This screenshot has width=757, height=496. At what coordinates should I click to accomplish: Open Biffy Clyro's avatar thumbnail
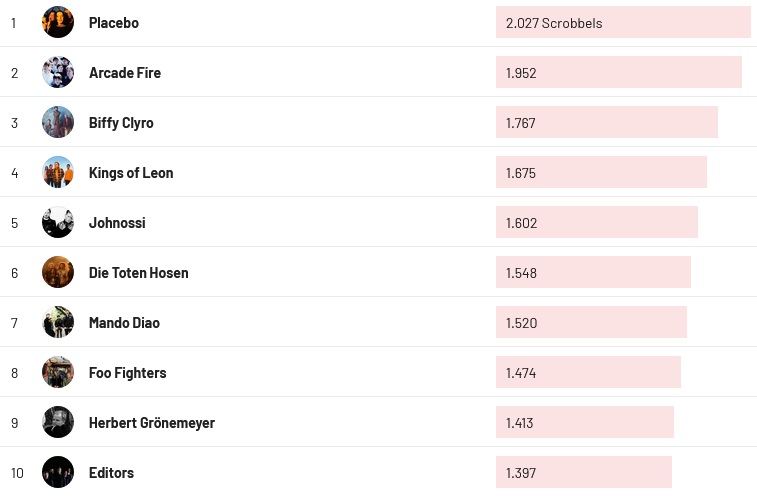click(58, 122)
